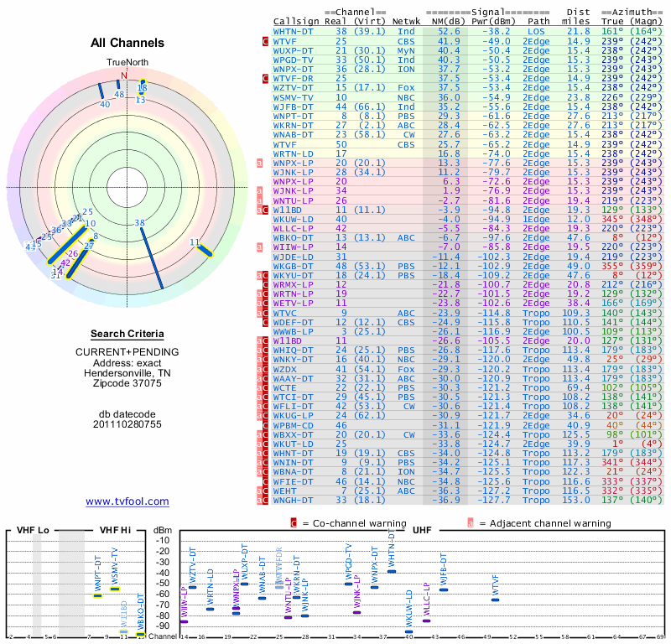This screenshot has width=671, height=644.
Task: Click the pink adjacent channel legend icon
Action: [x=471, y=523]
